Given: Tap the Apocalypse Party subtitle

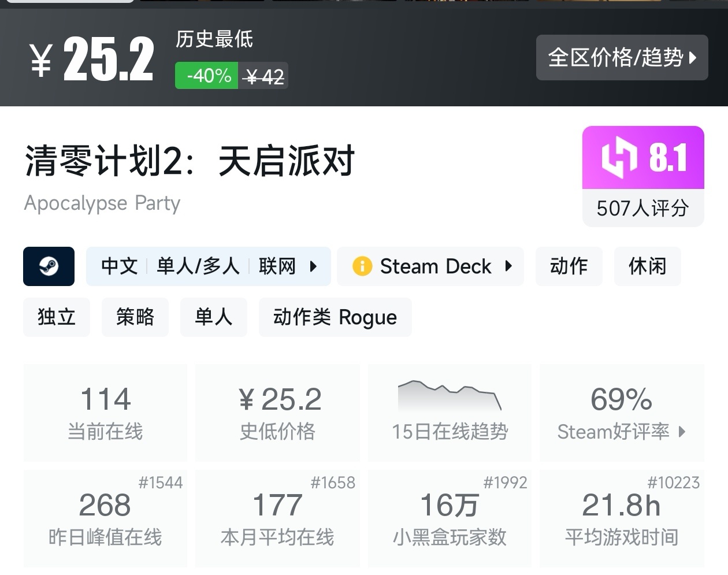Looking at the screenshot, I should tap(102, 203).
